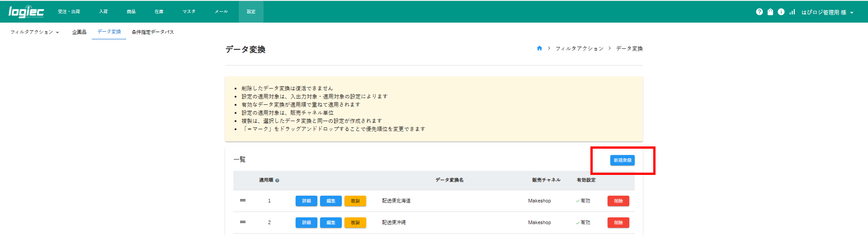Screen dimensions: 868x235
Task: Expand the はぴロジ管理用 様 user dropdown
Action: click(827, 12)
